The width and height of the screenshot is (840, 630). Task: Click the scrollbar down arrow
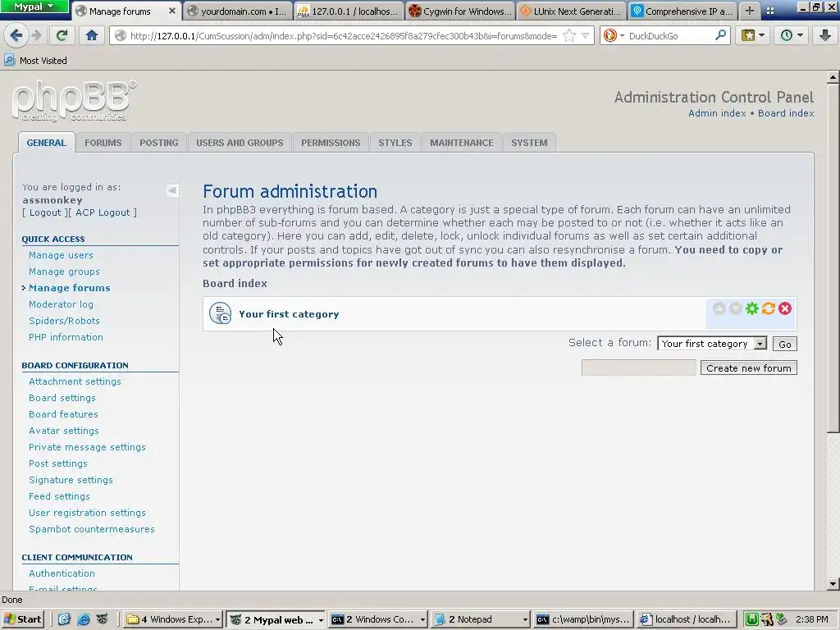point(833,584)
